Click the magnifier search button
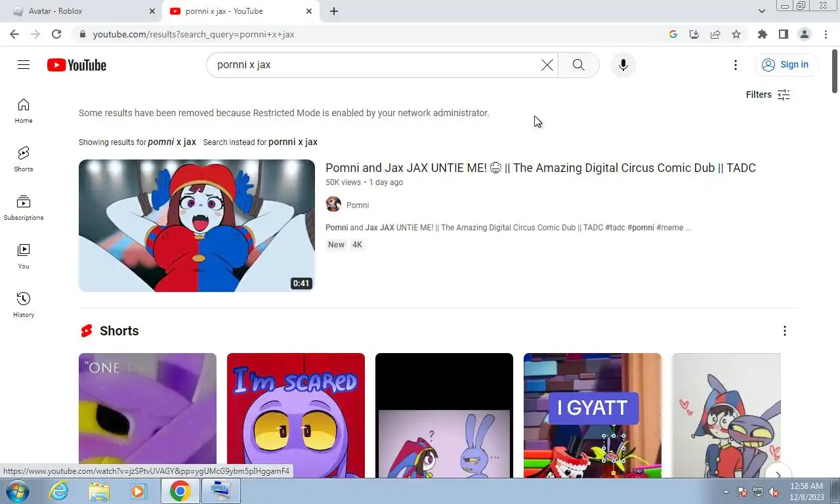This screenshot has height=504, width=840. click(x=578, y=65)
